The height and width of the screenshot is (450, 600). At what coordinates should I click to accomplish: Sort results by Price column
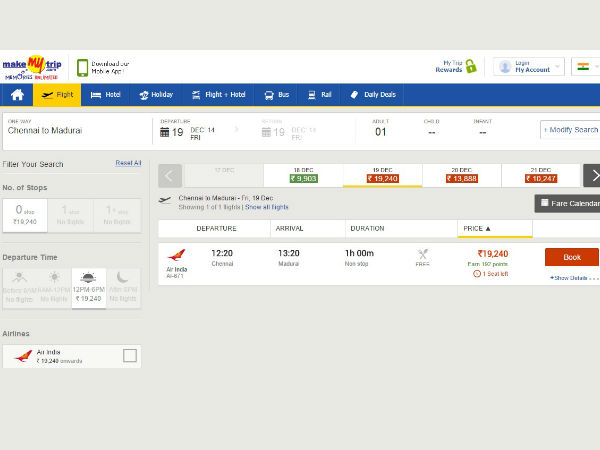click(477, 229)
